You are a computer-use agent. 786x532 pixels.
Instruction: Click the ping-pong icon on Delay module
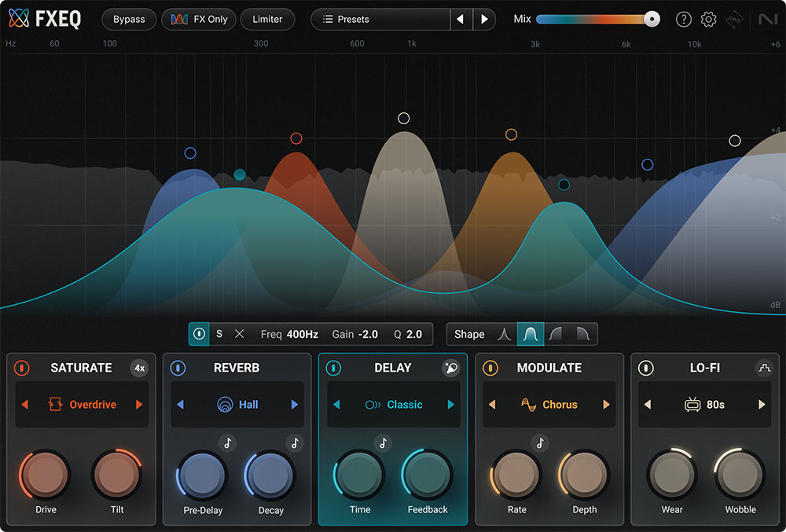pyautogui.click(x=451, y=368)
